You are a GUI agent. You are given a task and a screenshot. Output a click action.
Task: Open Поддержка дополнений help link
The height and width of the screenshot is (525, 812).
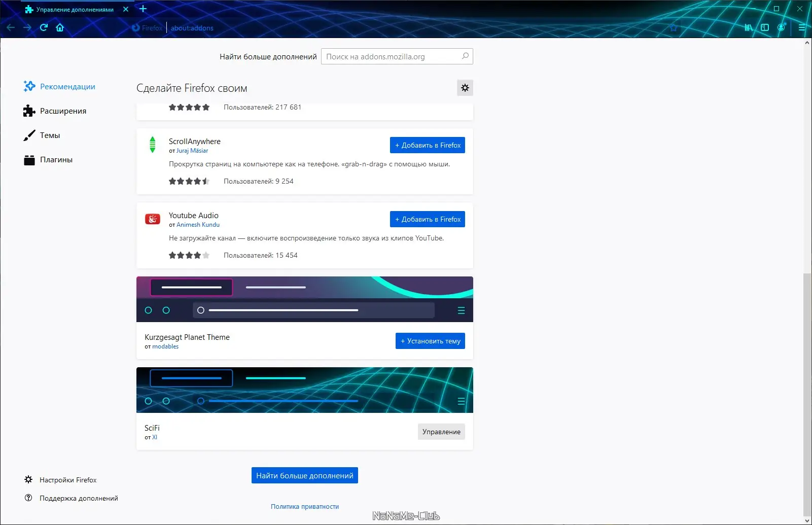click(79, 498)
